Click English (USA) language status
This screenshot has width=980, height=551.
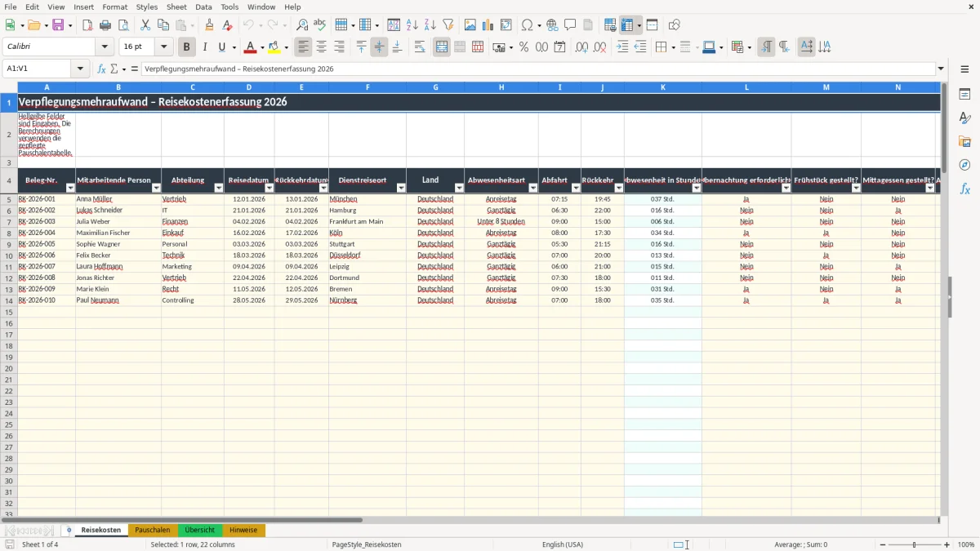coord(563,544)
